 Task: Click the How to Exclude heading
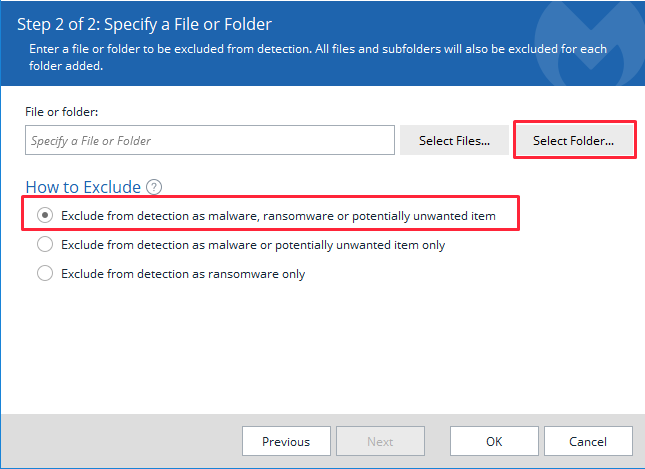coord(83,187)
